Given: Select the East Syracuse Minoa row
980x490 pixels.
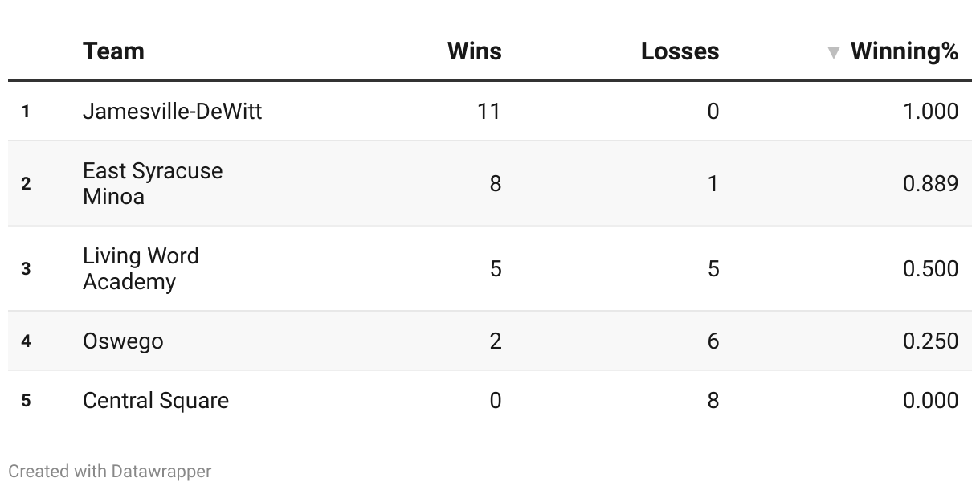Looking at the screenshot, I should (x=490, y=183).
